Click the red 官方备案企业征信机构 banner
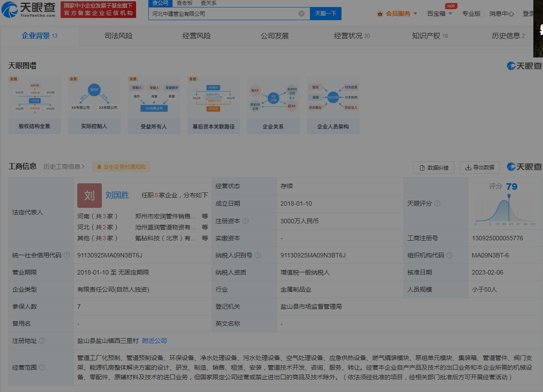The height and width of the screenshot is (392, 543). pyautogui.click(x=98, y=10)
